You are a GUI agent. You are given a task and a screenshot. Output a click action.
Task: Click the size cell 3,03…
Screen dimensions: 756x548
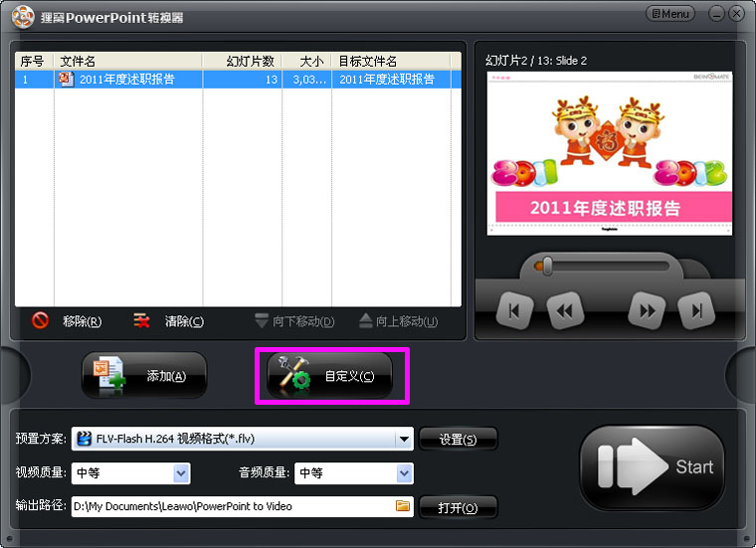(308, 80)
